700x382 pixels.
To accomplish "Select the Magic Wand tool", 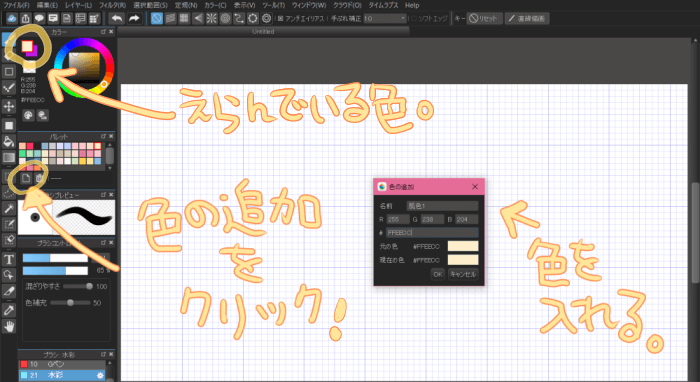I will coord(9,208).
